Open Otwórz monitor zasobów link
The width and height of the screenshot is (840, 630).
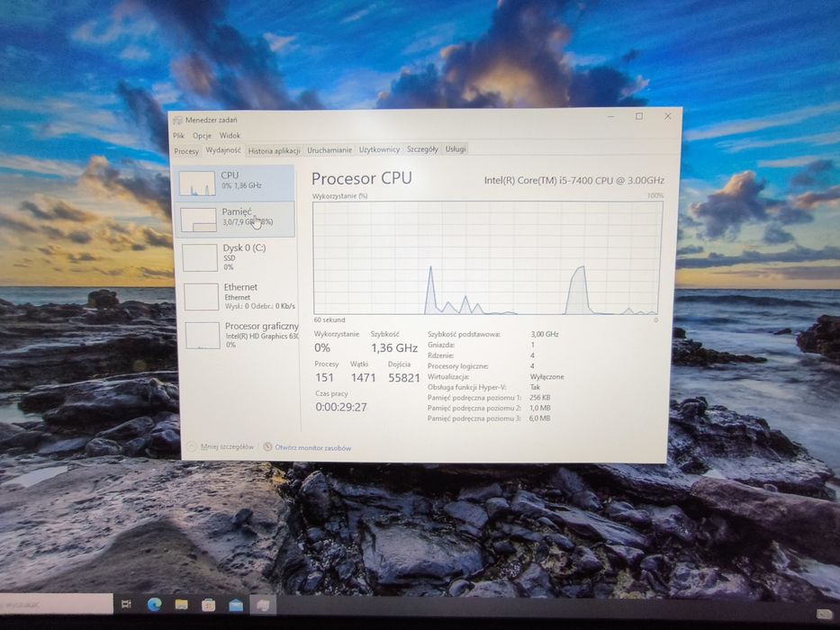click(312, 448)
